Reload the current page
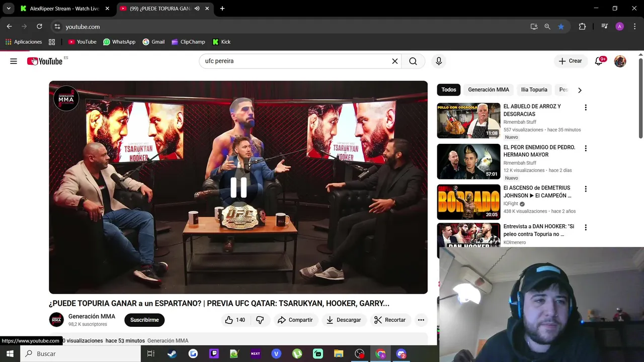 (39, 27)
